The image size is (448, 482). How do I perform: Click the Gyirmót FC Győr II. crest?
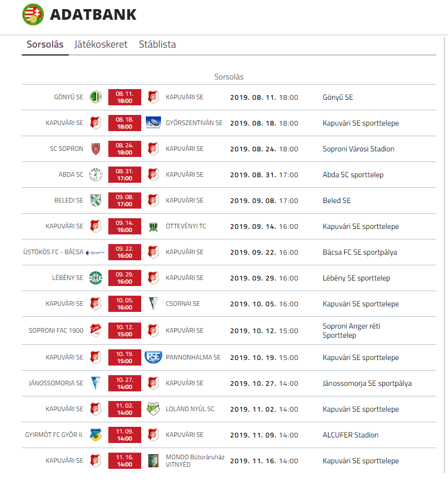[x=96, y=435]
